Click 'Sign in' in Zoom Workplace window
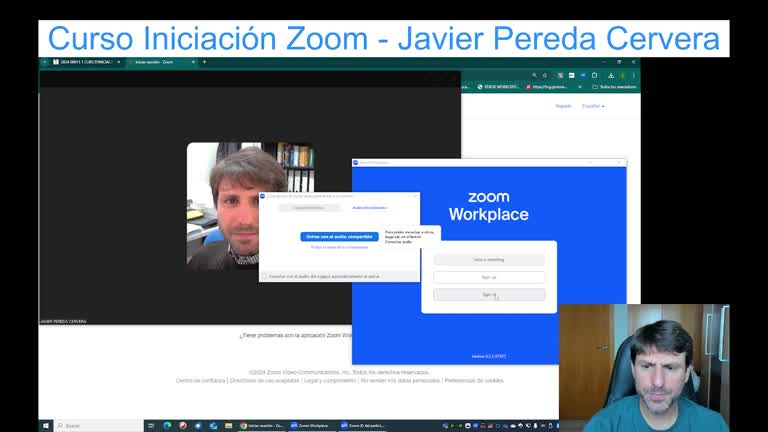768x432 pixels. (x=489, y=295)
